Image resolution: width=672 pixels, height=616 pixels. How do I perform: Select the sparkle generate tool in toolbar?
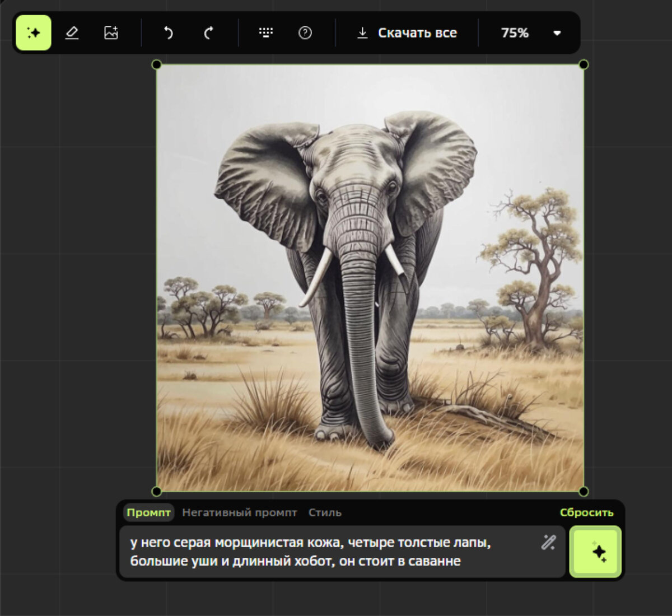point(34,33)
